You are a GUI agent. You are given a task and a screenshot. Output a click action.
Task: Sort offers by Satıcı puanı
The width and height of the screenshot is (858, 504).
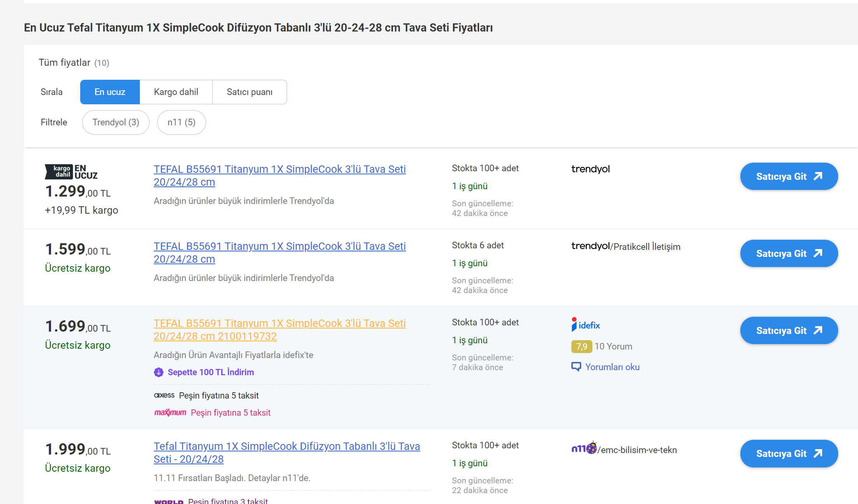point(249,92)
